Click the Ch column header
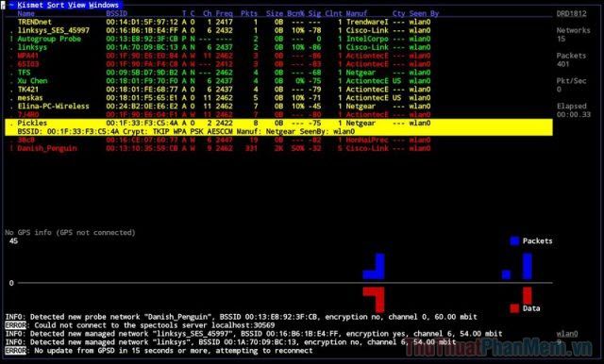 pos(208,13)
